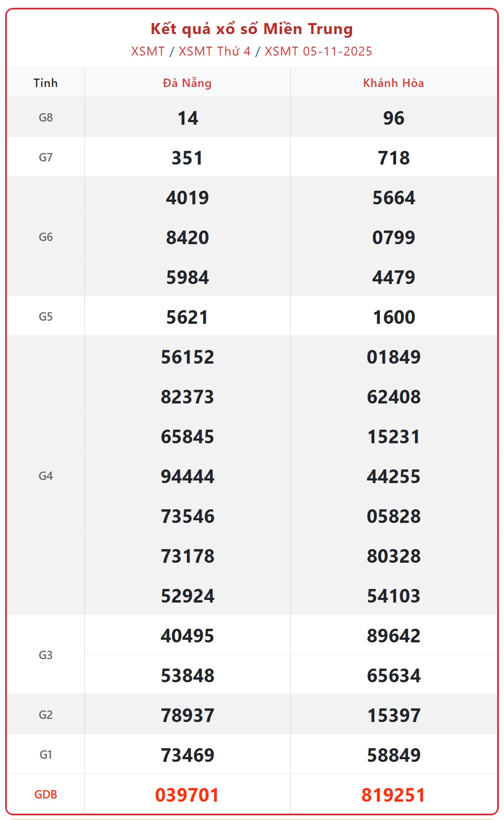Image resolution: width=504 pixels, height=820 pixels.
Task: Click the XSMT breadcrumb link
Action: pos(148,51)
